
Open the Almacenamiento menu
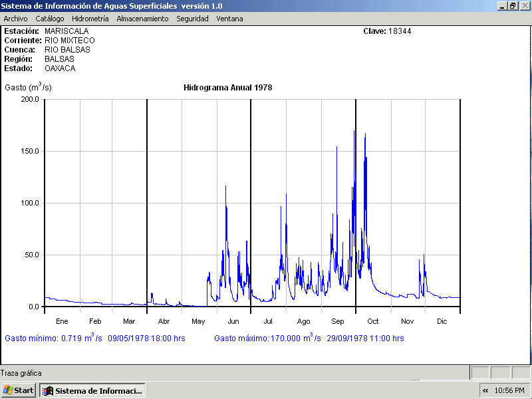142,19
